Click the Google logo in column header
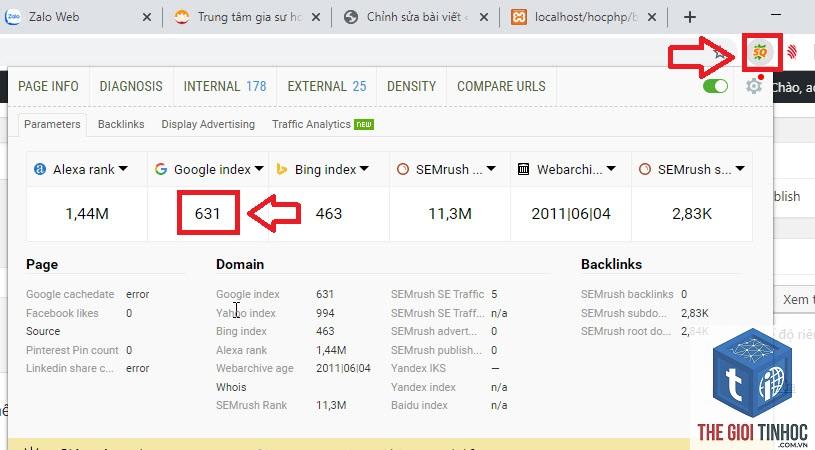 pyautogui.click(x=161, y=169)
